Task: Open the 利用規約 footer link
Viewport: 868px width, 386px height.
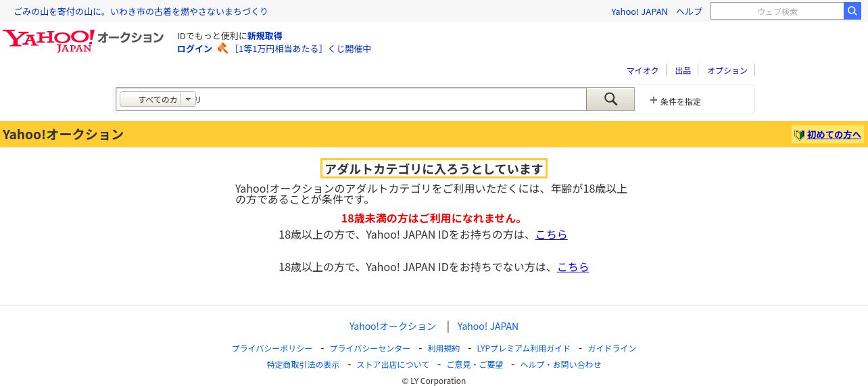Action: coord(443,348)
